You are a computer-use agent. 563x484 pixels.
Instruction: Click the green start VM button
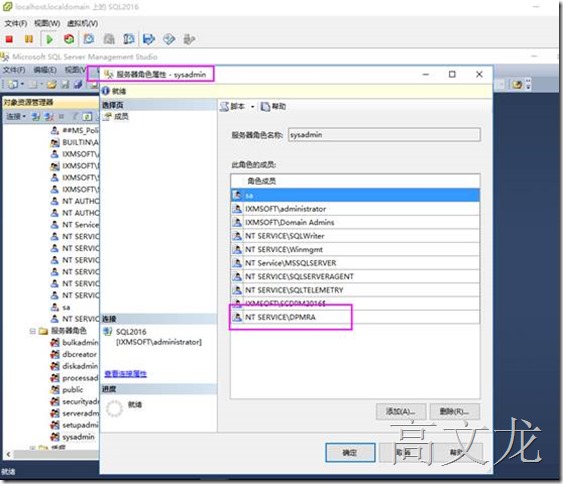click(x=50, y=39)
